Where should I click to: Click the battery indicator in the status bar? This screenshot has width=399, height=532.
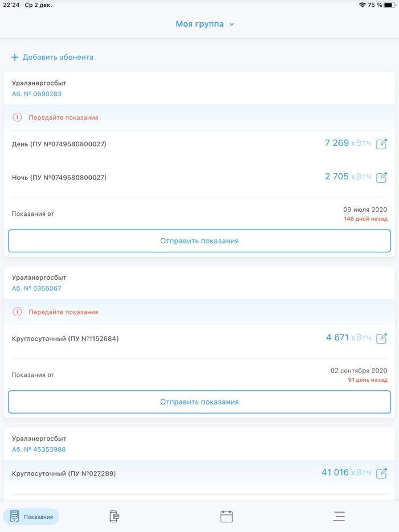389,5
